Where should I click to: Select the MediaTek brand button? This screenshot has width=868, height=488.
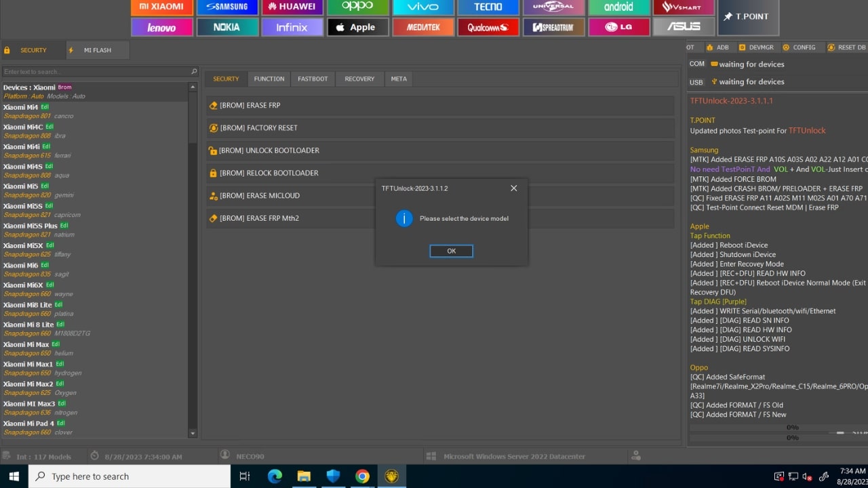(423, 27)
